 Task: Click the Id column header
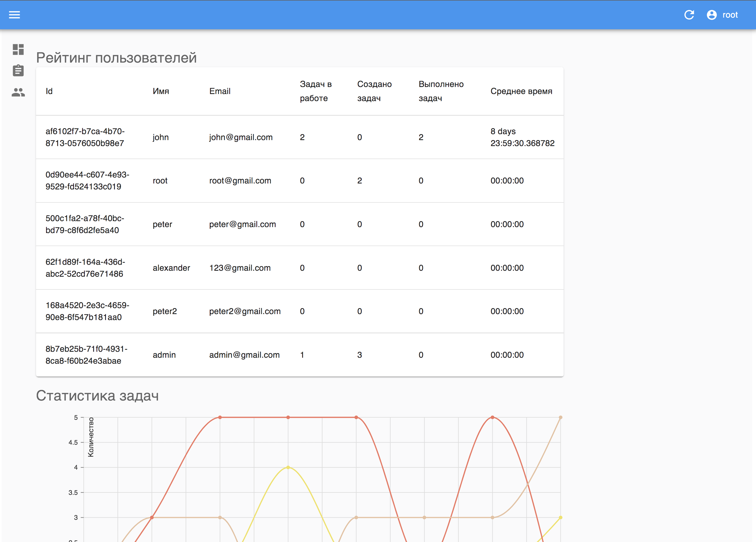click(49, 91)
